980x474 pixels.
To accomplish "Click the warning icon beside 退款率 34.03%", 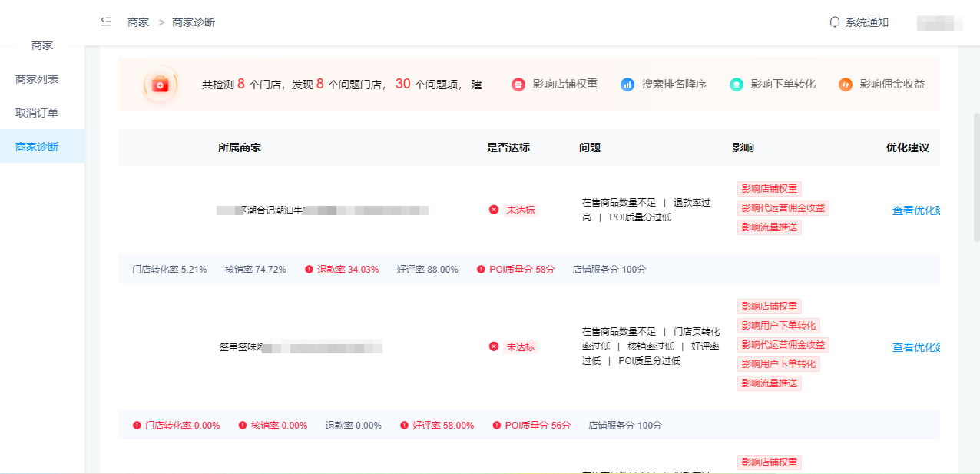I will (x=309, y=270).
